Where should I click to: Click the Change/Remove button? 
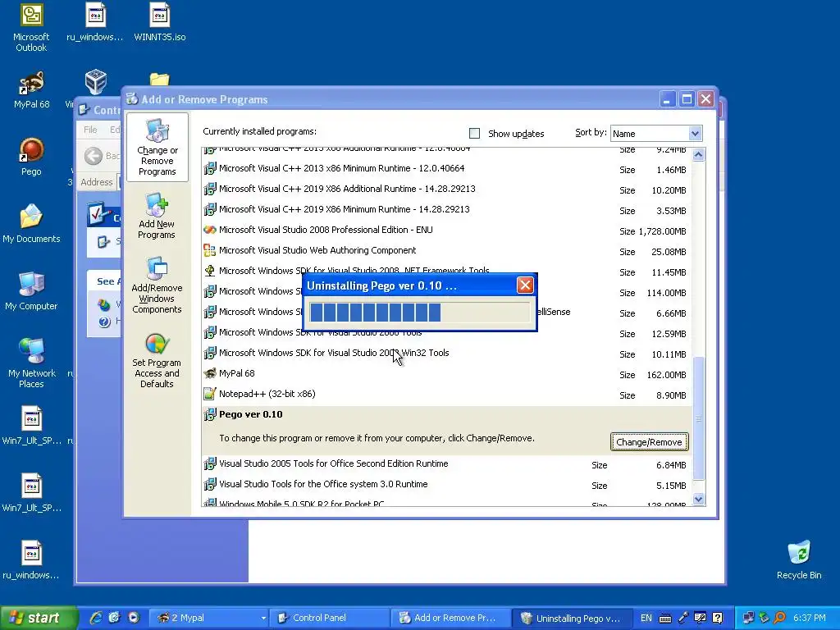pyautogui.click(x=649, y=442)
